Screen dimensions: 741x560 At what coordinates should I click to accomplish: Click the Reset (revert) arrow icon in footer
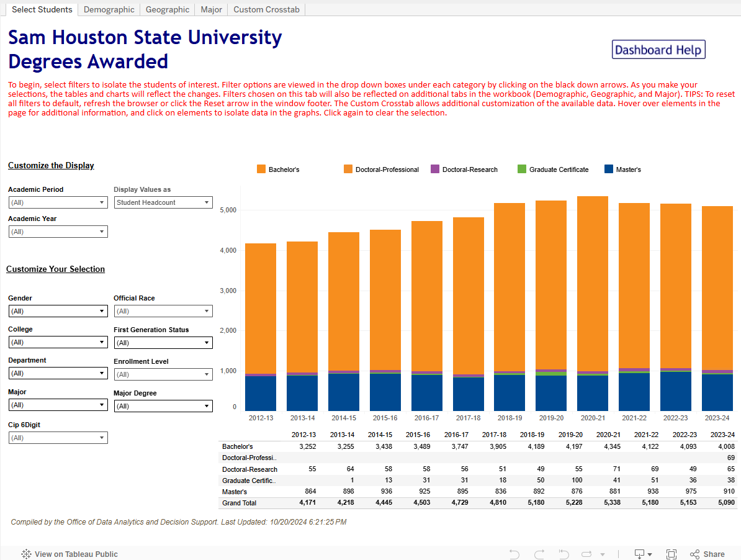tap(564, 554)
